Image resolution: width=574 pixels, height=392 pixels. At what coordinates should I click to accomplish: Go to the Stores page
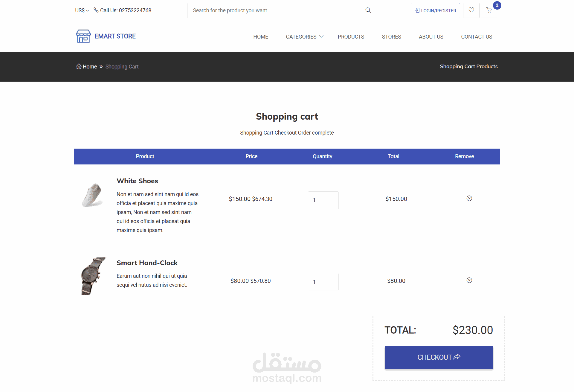391,37
